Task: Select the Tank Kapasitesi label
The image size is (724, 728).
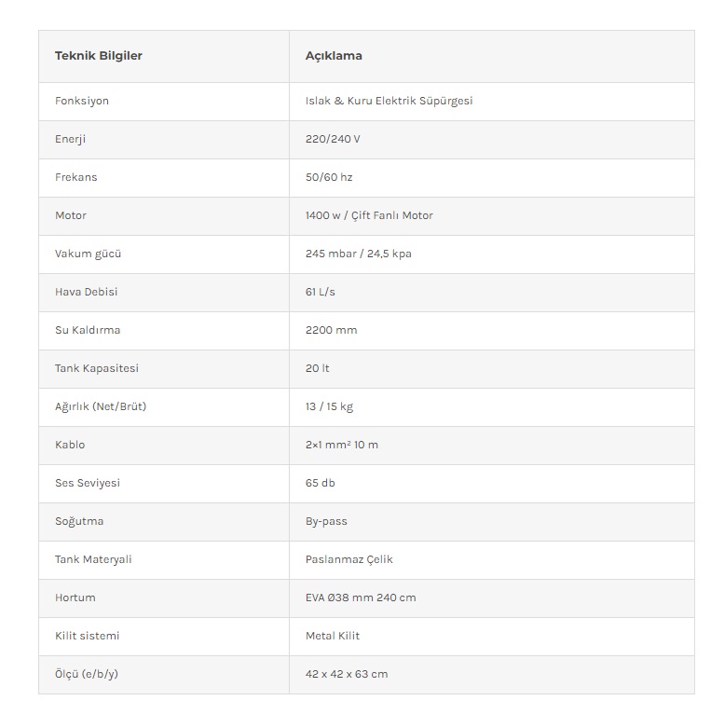Action: (97, 368)
